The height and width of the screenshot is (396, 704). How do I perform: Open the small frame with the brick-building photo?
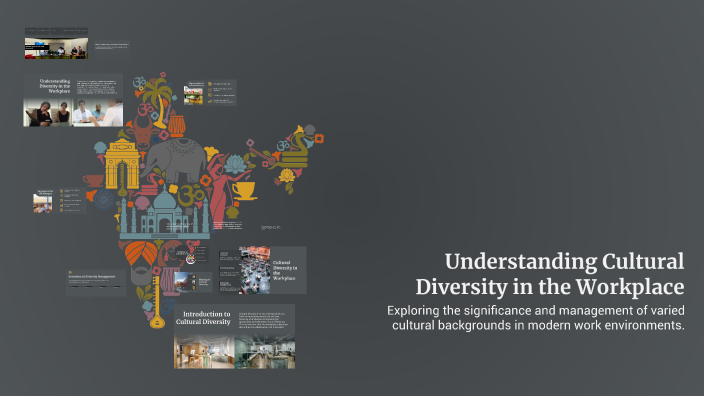[x=193, y=282]
